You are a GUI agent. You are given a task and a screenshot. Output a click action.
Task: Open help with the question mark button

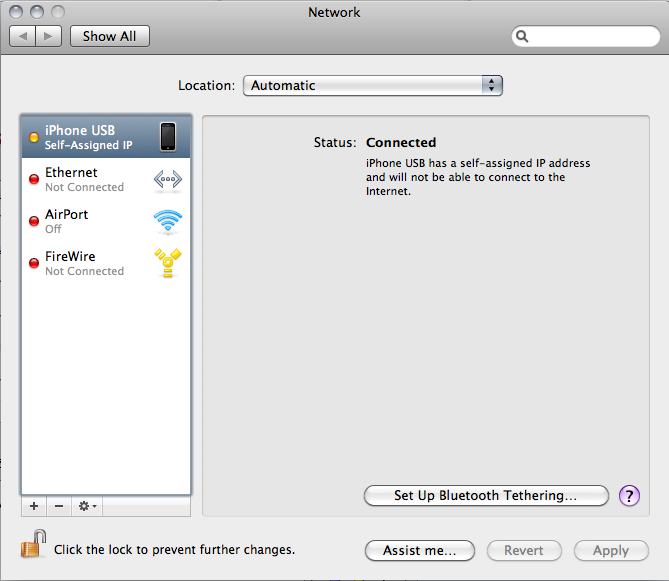(x=629, y=496)
